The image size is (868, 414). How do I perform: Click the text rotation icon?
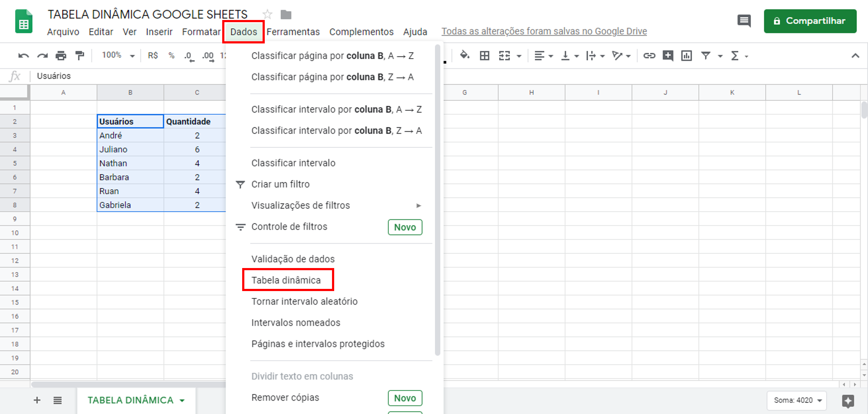click(x=617, y=56)
